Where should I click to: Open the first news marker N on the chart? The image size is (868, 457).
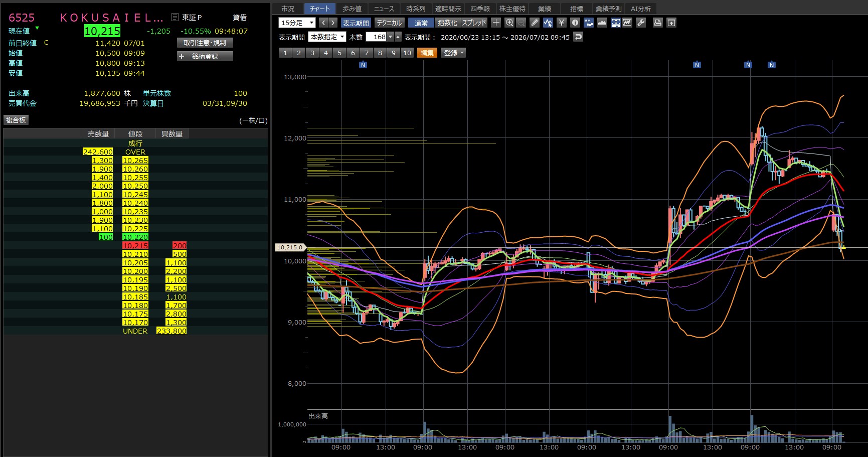pos(364,65)
